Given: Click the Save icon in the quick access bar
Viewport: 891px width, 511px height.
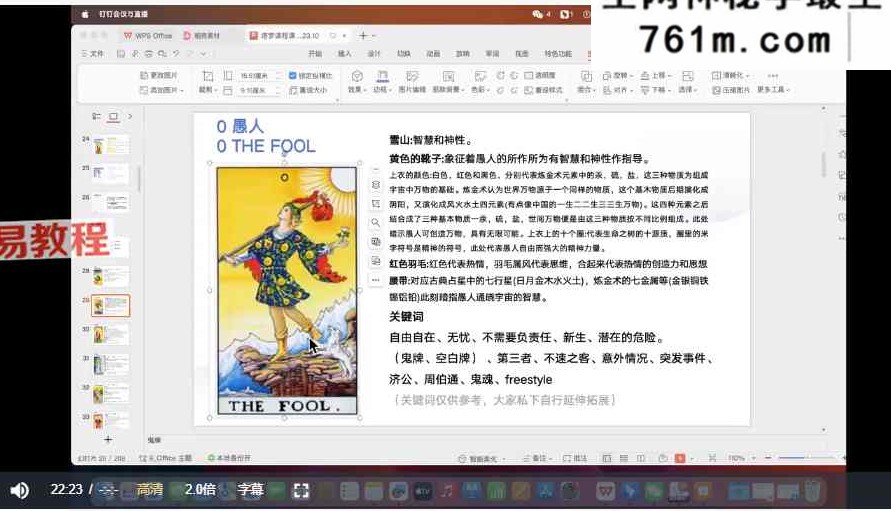Looking at the screenshot, I should pos(120,53).
